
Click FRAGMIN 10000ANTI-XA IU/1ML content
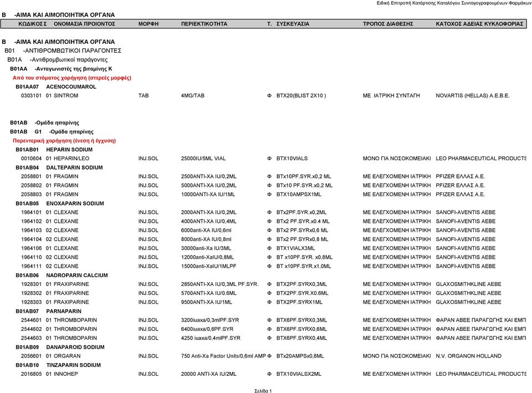pos(208,195)
